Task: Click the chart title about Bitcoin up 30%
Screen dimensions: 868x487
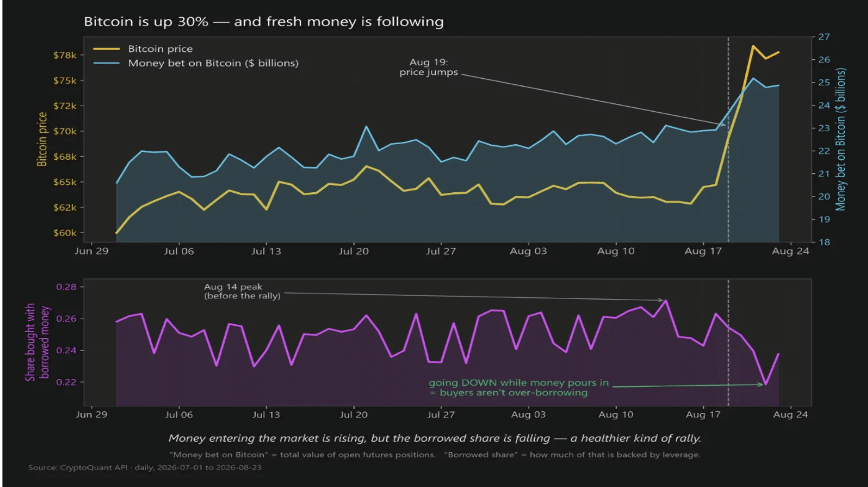Action: (264, 23)
